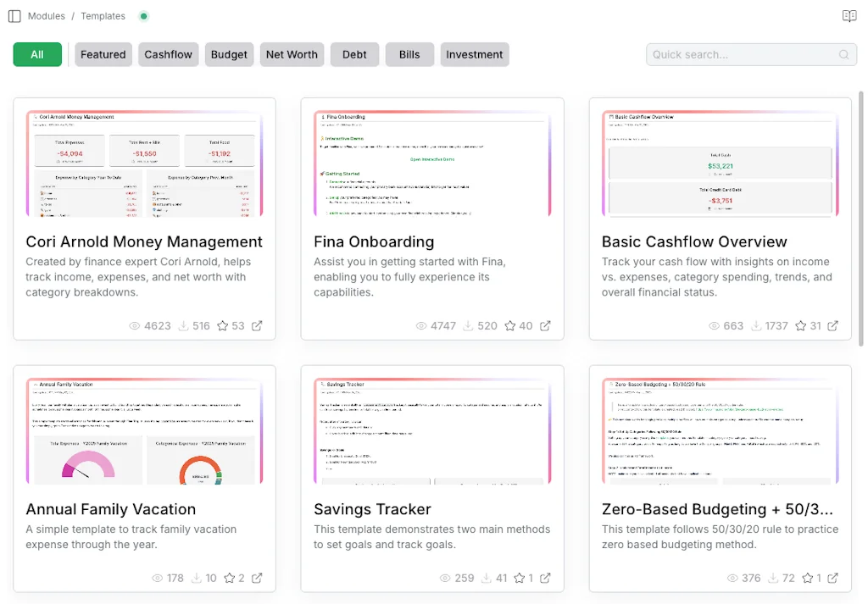Click the green status indicator dot
The image size is (868, 604).
pos(143,16)
